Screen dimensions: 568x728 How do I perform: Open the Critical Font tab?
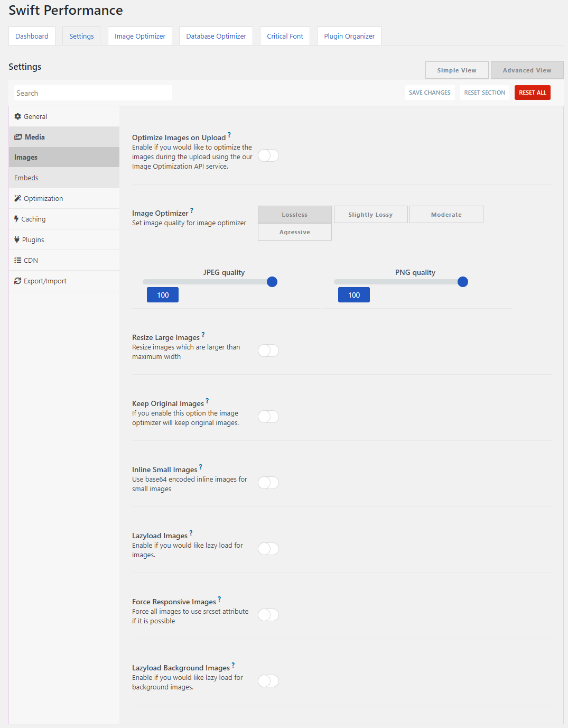coord(285,36)
